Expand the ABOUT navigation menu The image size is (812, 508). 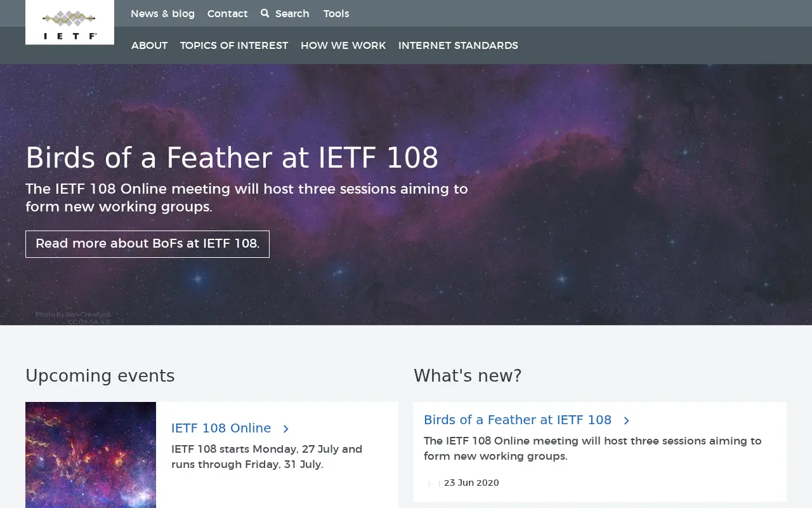point(149,46)
